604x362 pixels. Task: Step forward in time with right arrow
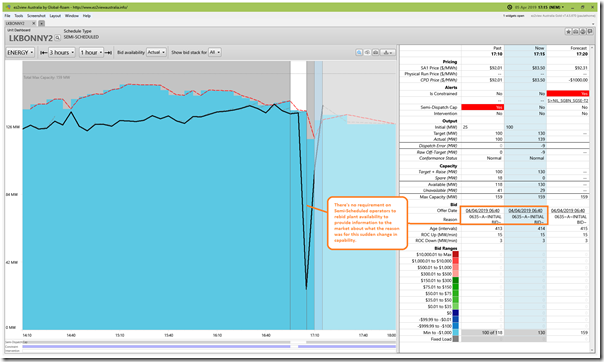point(109,52)
